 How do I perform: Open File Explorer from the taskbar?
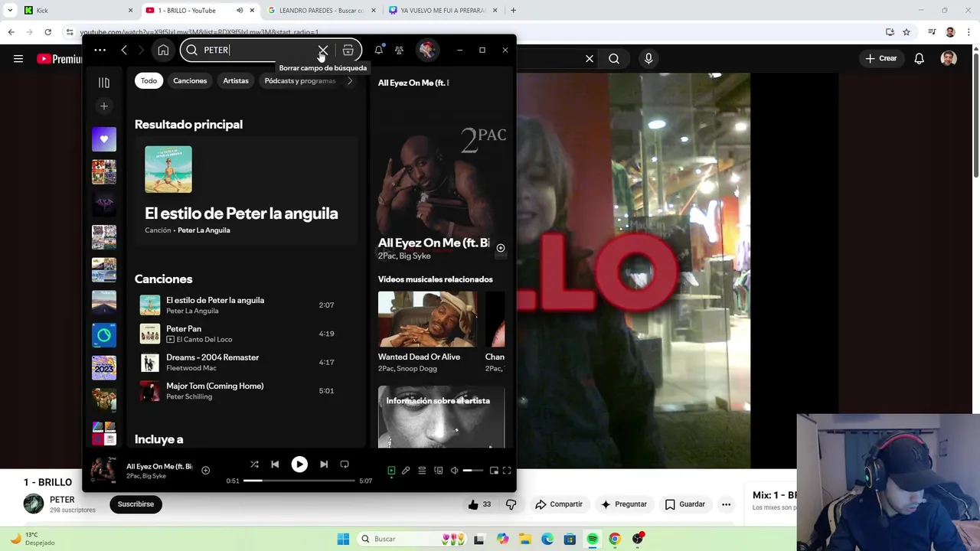525,539
